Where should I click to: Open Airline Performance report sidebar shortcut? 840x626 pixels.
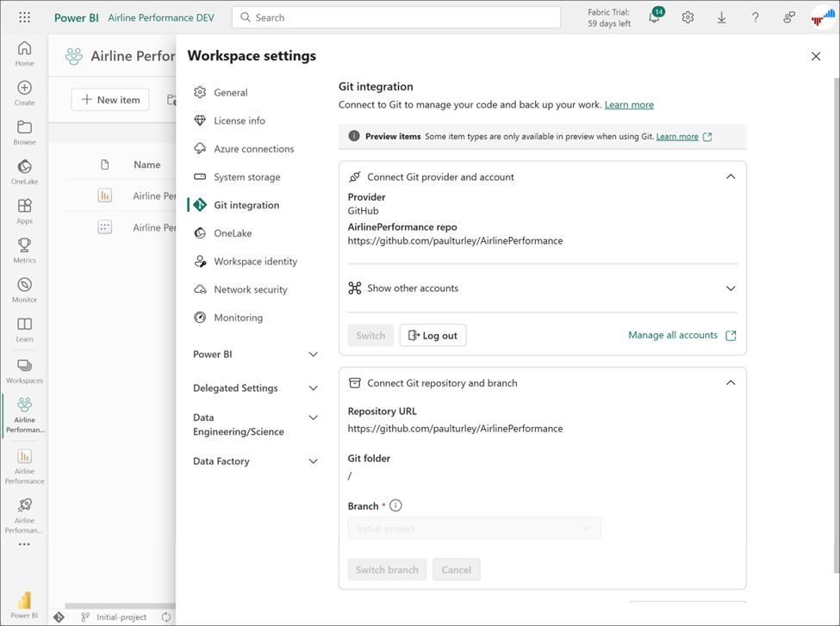25,467
